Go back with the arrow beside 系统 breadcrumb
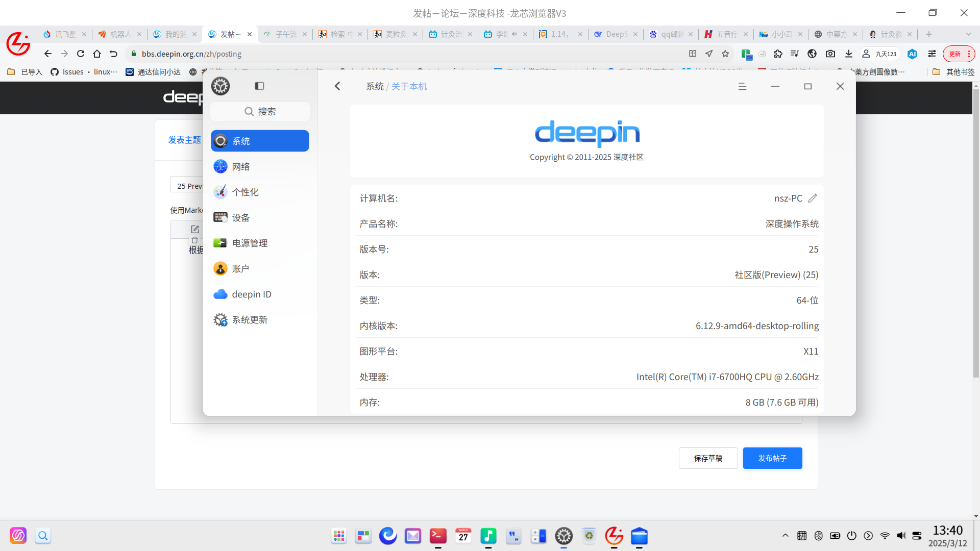Image resolution: width=980 pixels, height=551 pixels. point(337,86)
